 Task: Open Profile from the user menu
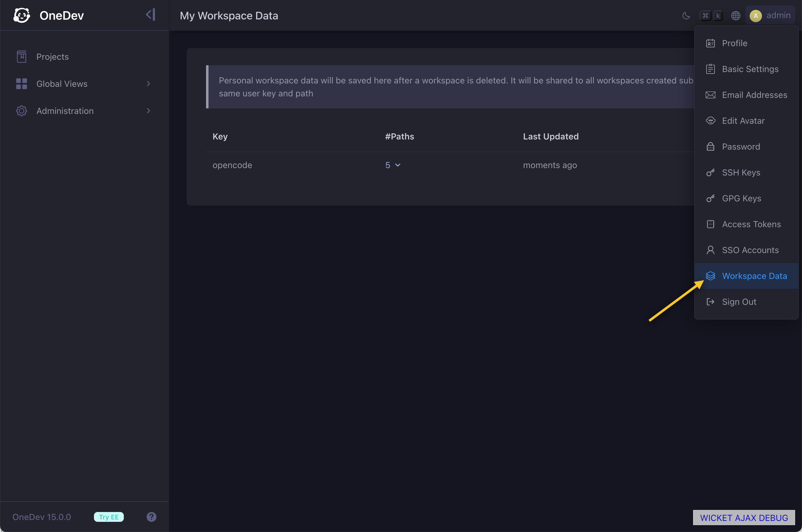746,43
